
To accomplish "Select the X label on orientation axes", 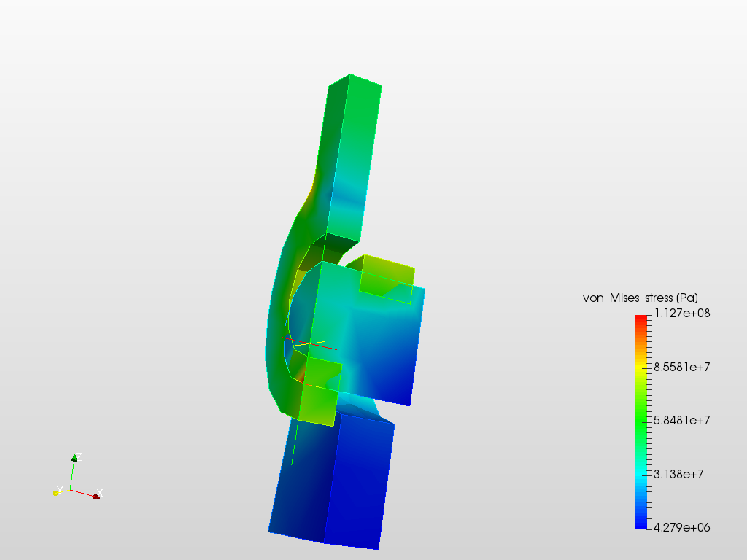I will tap(100, 493).
